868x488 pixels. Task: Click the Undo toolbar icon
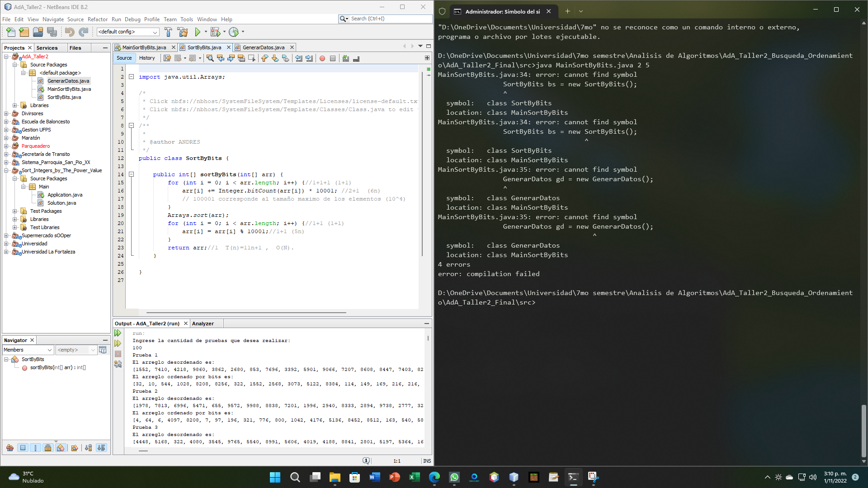[69, 32]
